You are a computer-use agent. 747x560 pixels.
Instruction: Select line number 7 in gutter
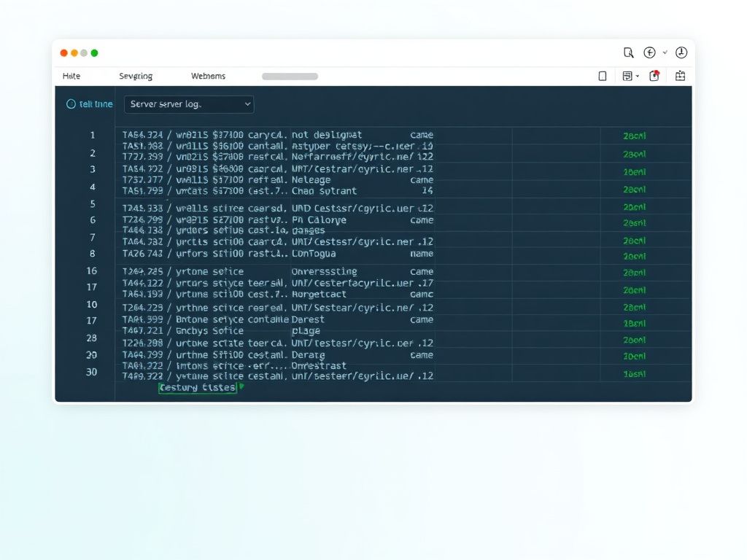[x=93, y=238]
